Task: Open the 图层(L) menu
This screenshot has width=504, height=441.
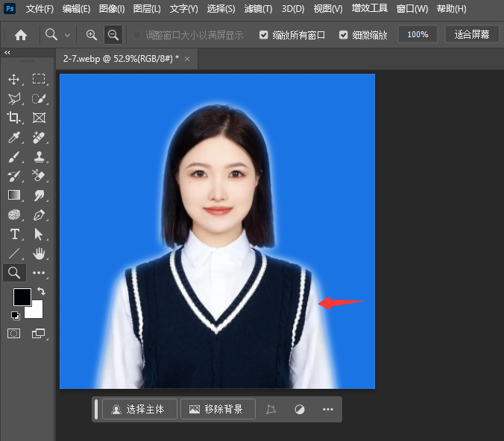Action: click(147, 9)
